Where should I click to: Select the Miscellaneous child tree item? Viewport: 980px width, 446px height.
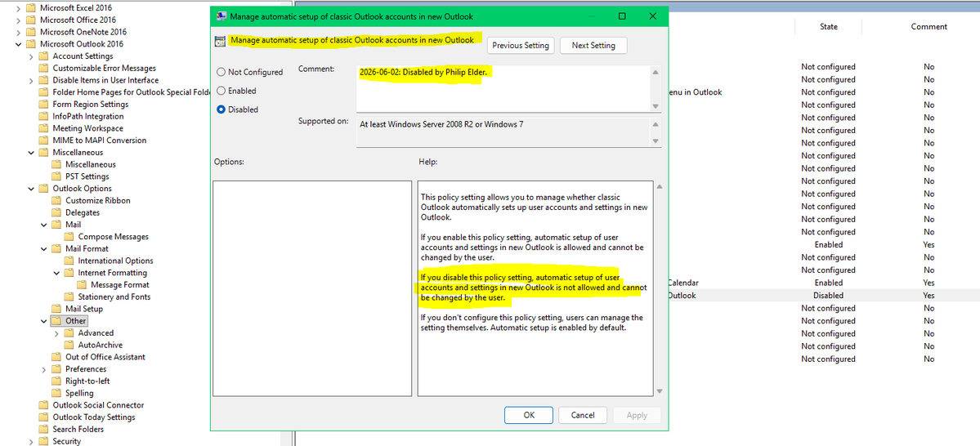91,164
